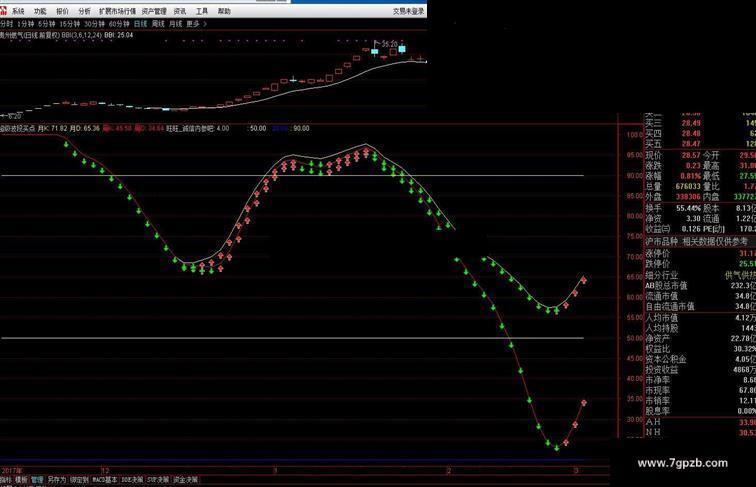Screen dimensions: 756x487
Task: Click the 35.20 high price flag
Action: [389, 44]
